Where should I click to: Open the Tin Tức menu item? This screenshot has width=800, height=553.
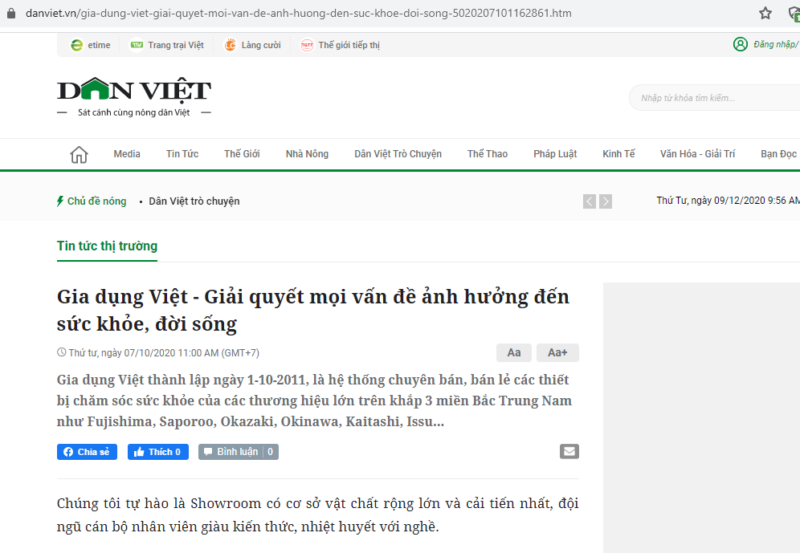click(182, 154)
